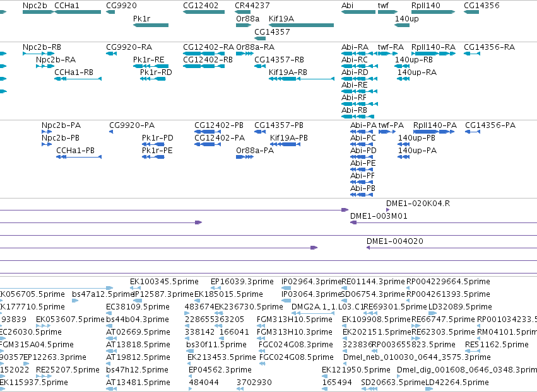
Task: Select the Abi-RC transcript label
Action: pyautogui.click(x=355, y=60)
